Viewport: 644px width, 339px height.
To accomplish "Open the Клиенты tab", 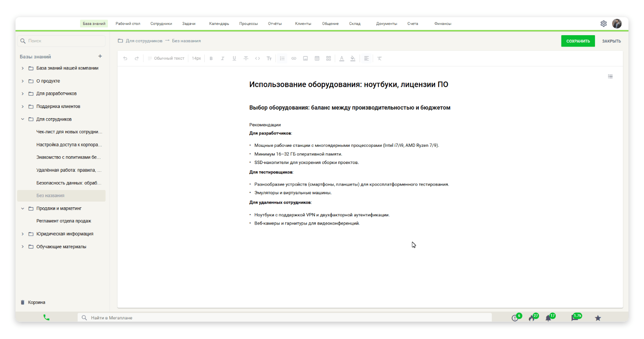I will pyautogui.click(x=303, y=24).
